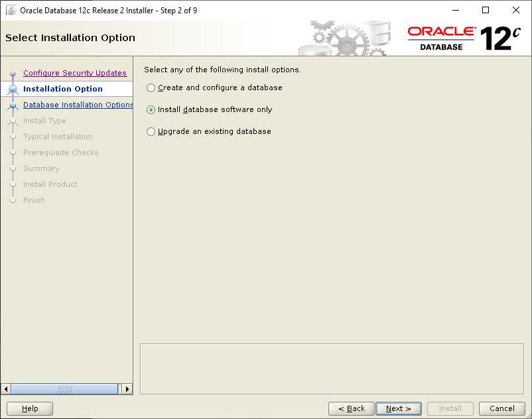This screenshot has width=532, height=419.
Task: Click the disabled 'Summary' step text
Action: pyautogui.click(x=41, y=168)
